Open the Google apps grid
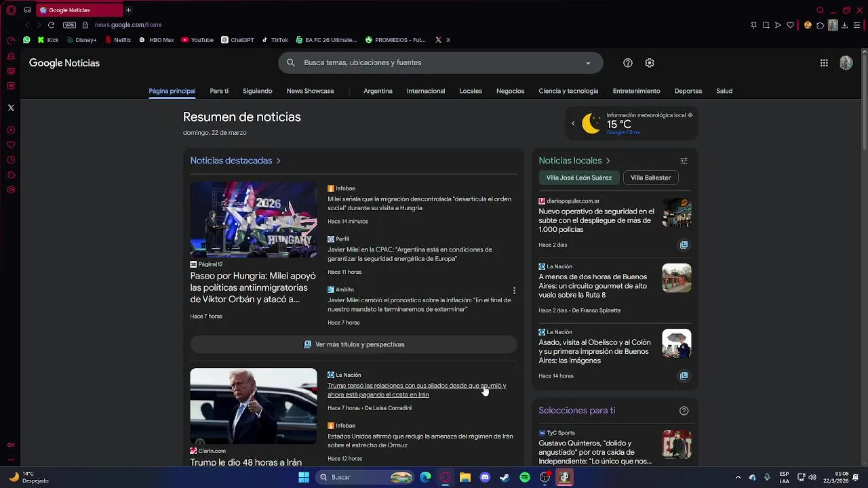This screenshot has height=488, width=868. tap(824, 63)
